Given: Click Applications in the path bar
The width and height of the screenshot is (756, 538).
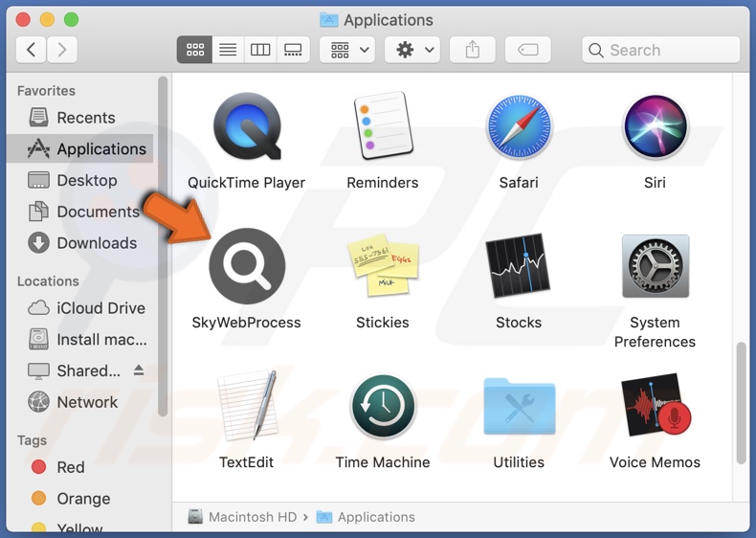Looking at the screenshot, I should (x=366, y=517).
